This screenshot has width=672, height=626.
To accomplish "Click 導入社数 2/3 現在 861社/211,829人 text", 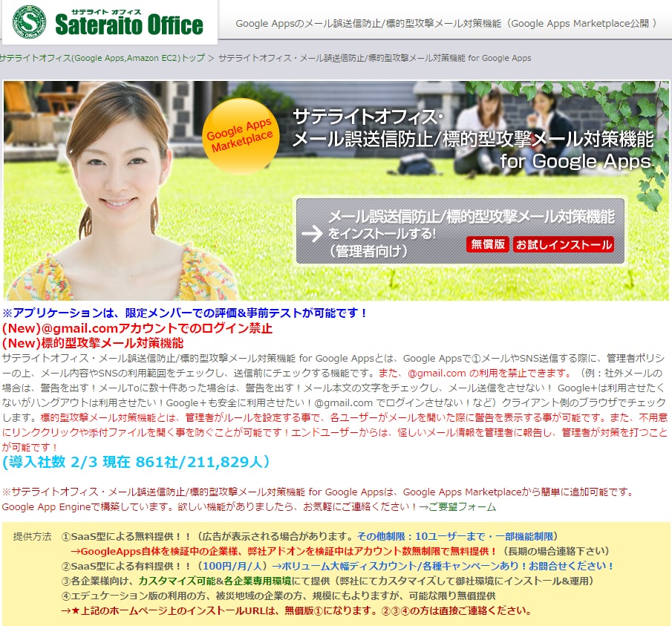I will pyautogui.click(x=136, y=461).
